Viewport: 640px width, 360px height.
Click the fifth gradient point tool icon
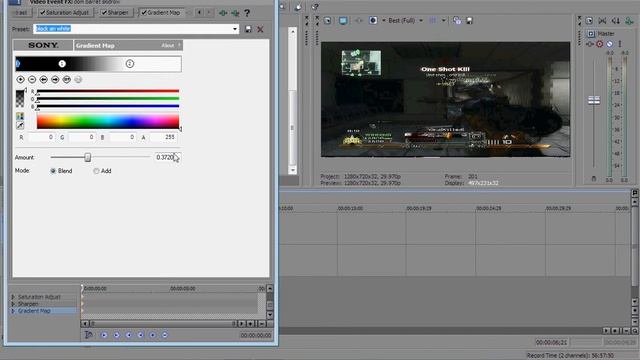pyautogui.click(x=66, y=79)
